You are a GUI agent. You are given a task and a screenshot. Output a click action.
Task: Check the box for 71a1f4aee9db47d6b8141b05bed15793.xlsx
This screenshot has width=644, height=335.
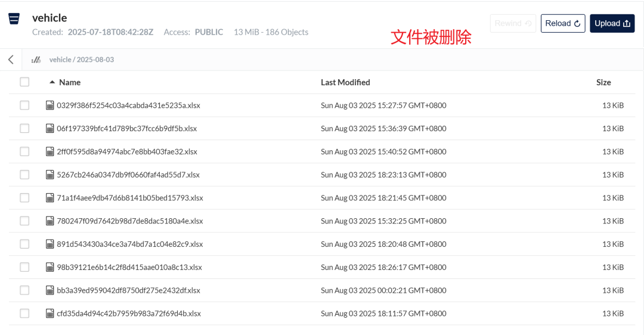click(x=24, y=198)
